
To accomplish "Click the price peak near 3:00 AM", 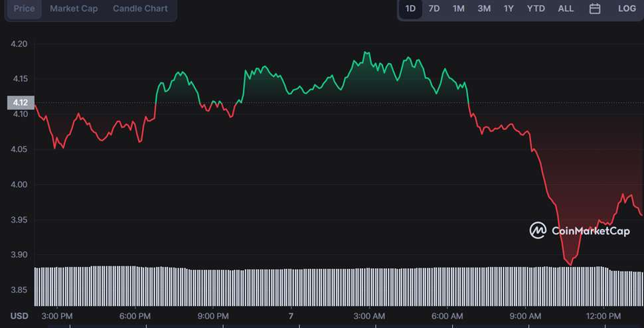I will tap(364, 52).
